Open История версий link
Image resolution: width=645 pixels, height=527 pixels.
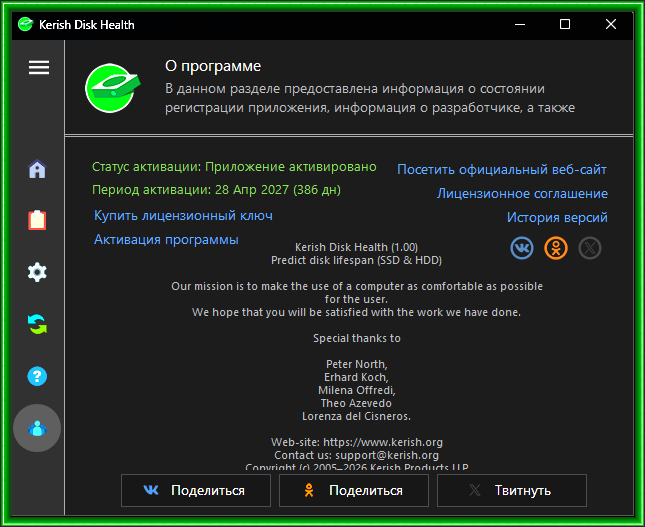557,217
